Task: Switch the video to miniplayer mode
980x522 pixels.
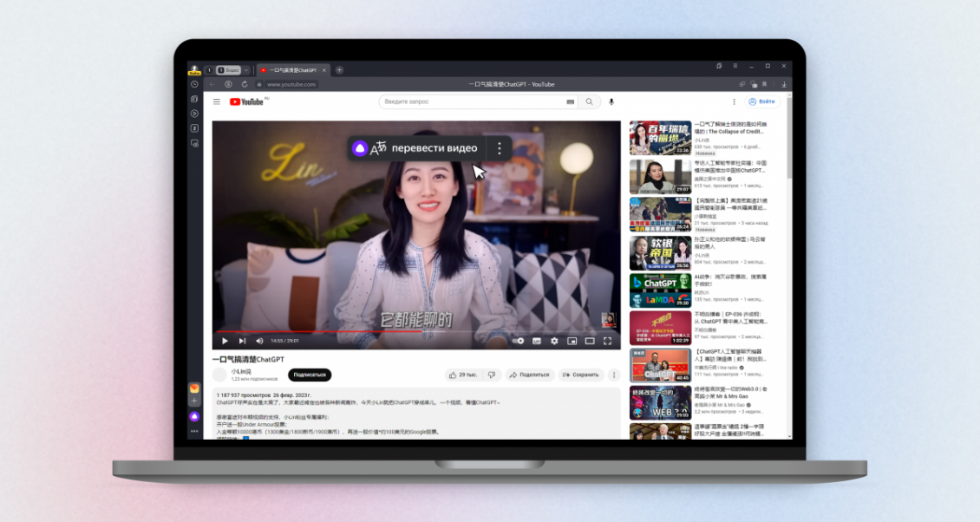Action: coord(572,341)
